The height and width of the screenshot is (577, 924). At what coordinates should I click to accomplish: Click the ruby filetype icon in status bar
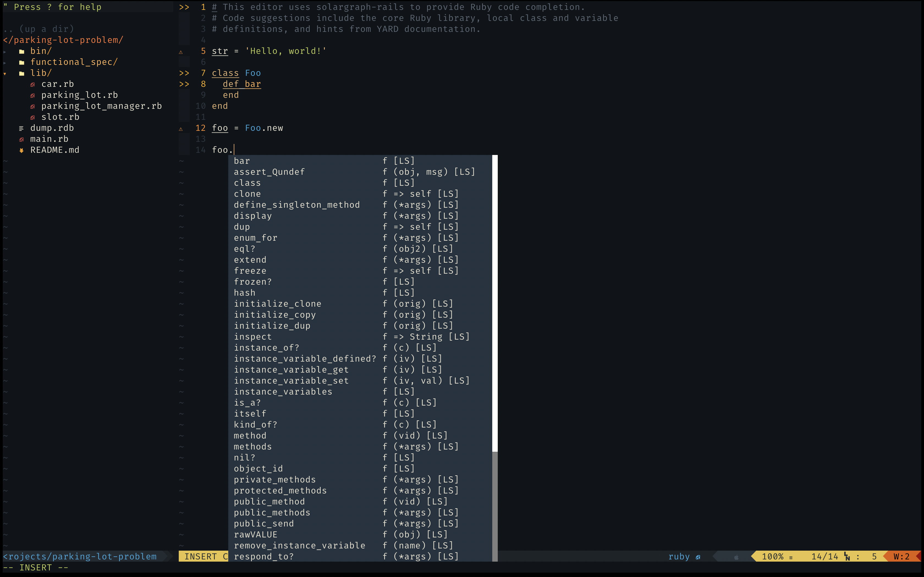698,557
